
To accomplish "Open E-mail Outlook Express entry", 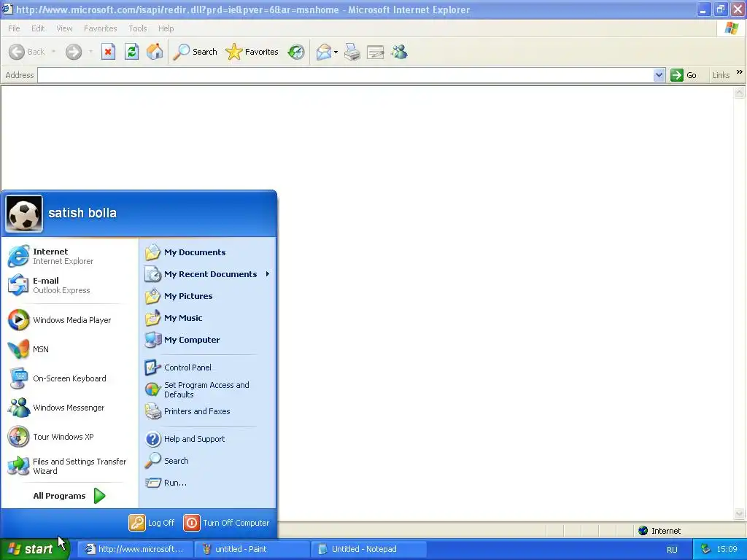I will pos(69,285).
